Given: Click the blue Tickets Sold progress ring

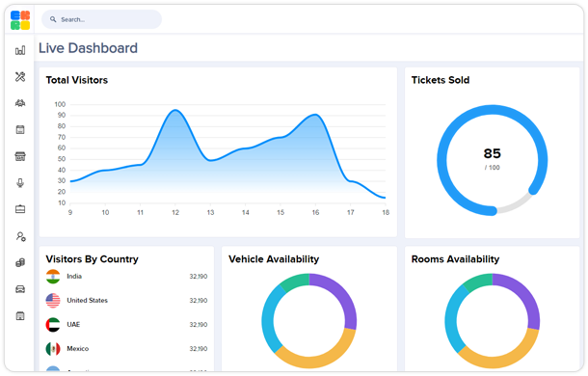Looking at the screenshot, I should pos(492,110).
